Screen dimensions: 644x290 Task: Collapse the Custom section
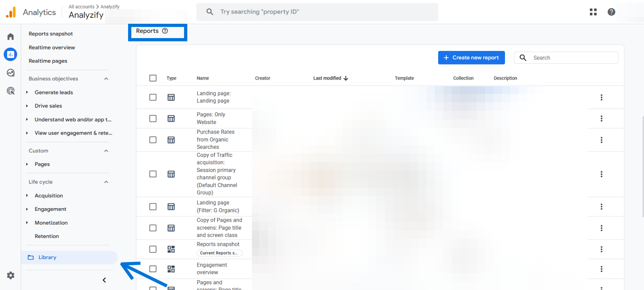point(106,151)
